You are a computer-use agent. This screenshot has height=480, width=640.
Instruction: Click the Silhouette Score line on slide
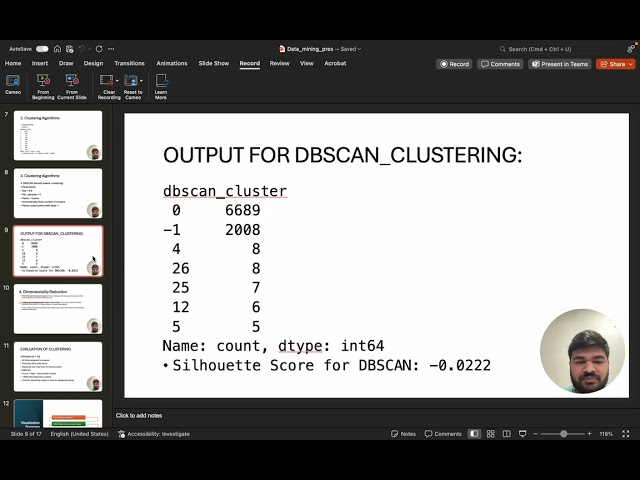(331, 365)
